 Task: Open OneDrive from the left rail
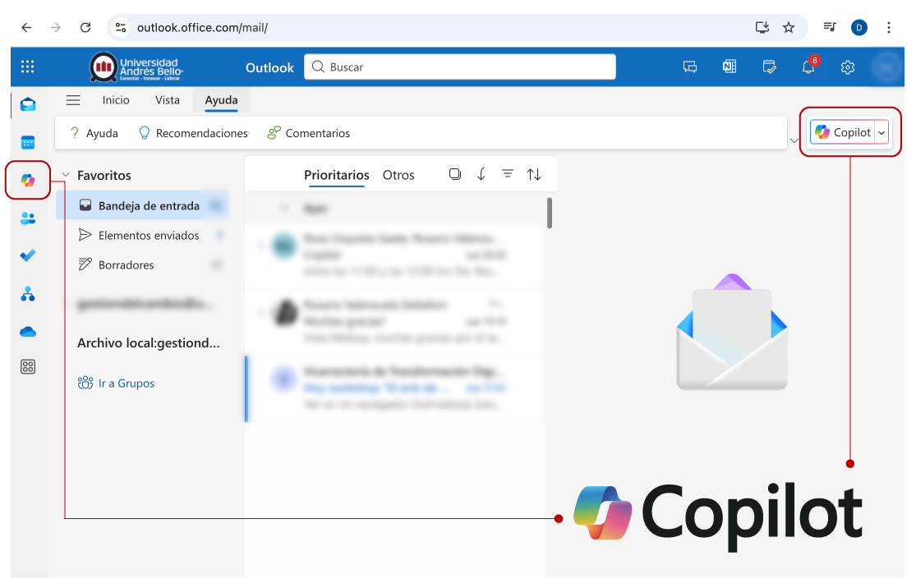27,332
